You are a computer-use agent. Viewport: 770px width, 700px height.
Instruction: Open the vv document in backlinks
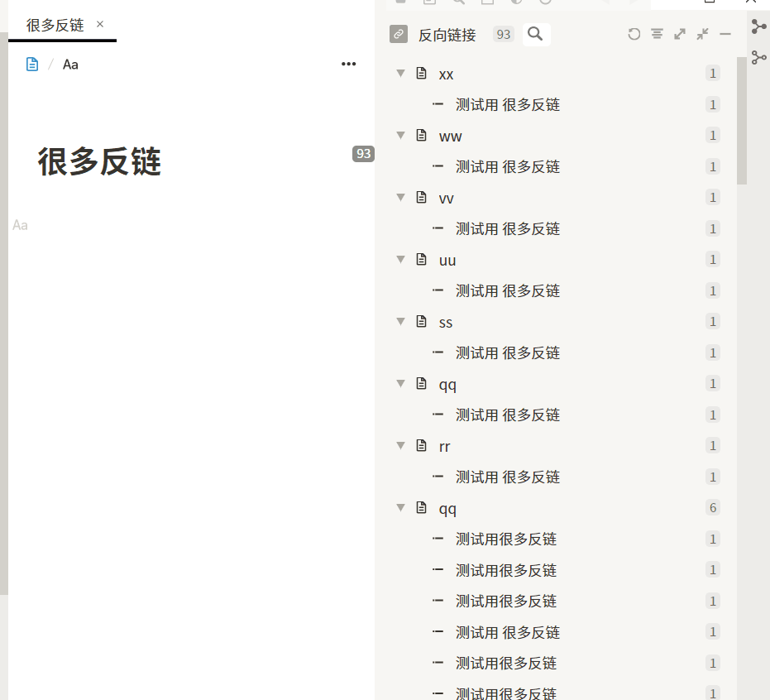click(x=446, y=198)
